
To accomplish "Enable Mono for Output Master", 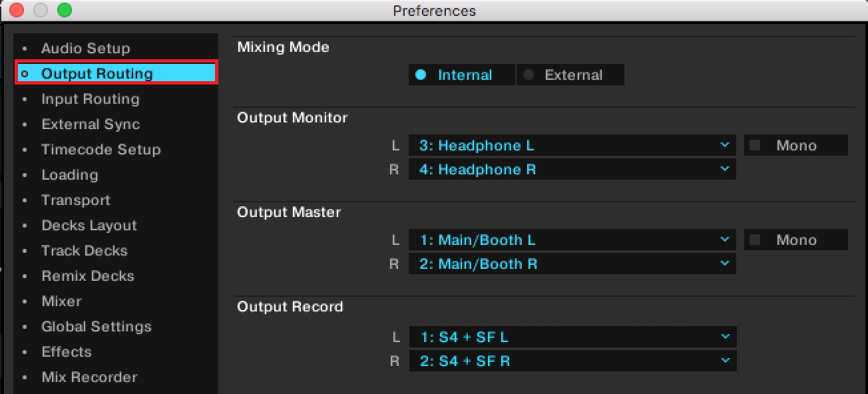I will click(755, 240).
